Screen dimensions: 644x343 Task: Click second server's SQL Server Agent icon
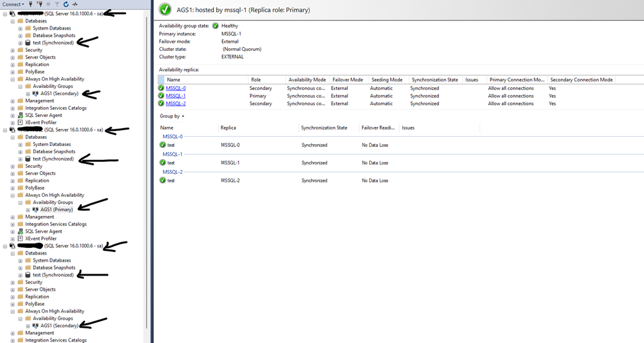pos(20,232)
